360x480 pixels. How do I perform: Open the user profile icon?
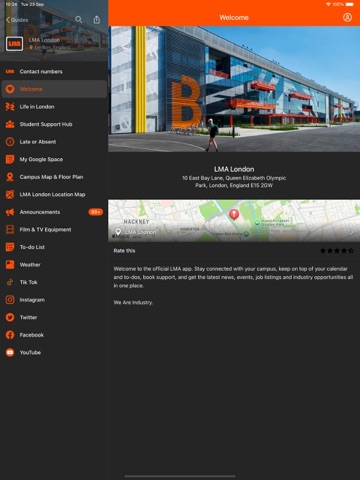click(347, 17)
